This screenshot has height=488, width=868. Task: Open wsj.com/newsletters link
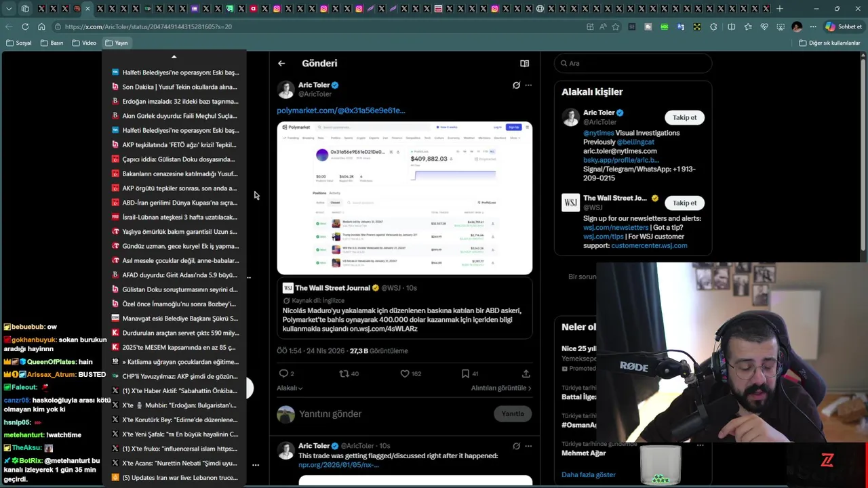point(616,228)
